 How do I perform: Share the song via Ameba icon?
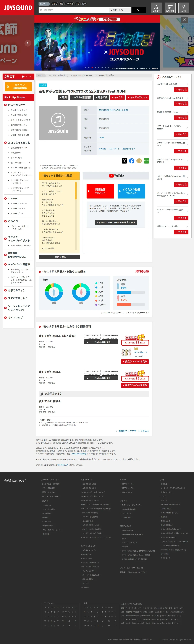tap(146, 161)
